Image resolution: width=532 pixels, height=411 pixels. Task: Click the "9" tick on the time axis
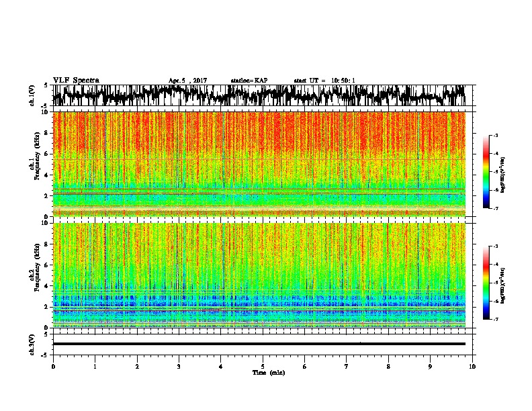(430, 367)
